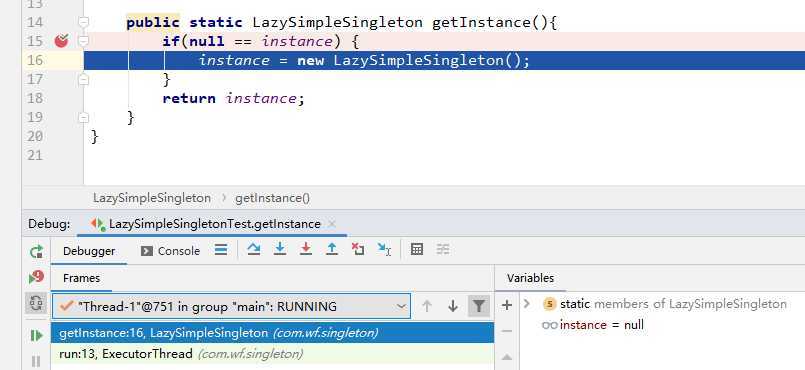
Task: Toggle the frames filter funnel button
Action: point(478,306)
